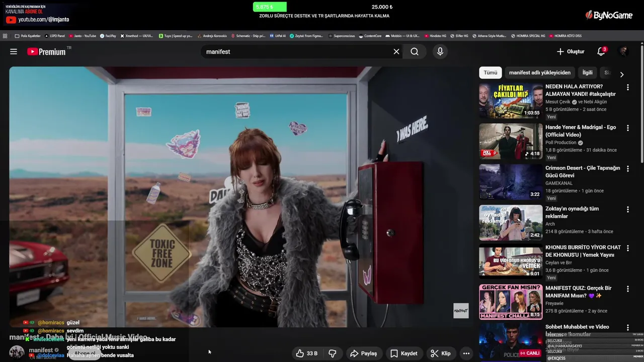Go to YouTube Premium home logo
Screen dimensions: 644x362
click(x=46, y=52)
